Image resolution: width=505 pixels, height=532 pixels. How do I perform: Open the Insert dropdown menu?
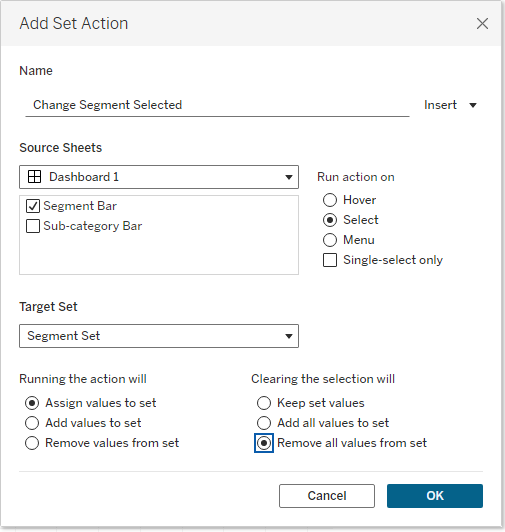451,105
